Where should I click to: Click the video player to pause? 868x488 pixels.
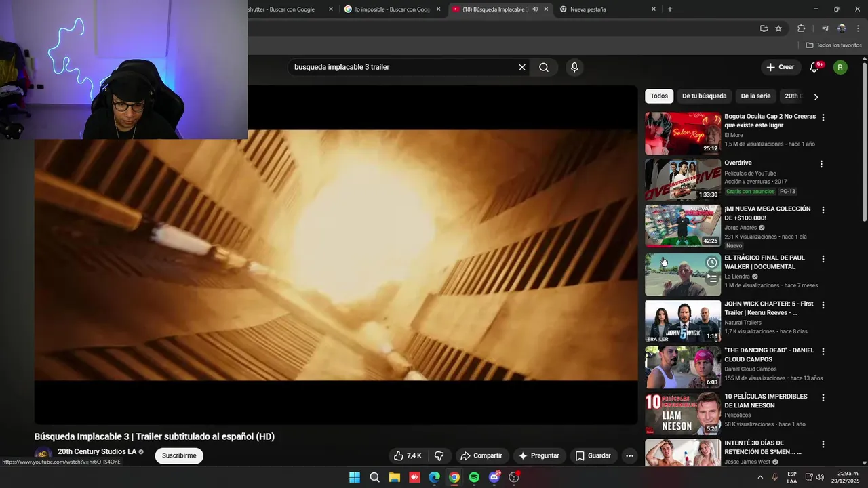336,255
